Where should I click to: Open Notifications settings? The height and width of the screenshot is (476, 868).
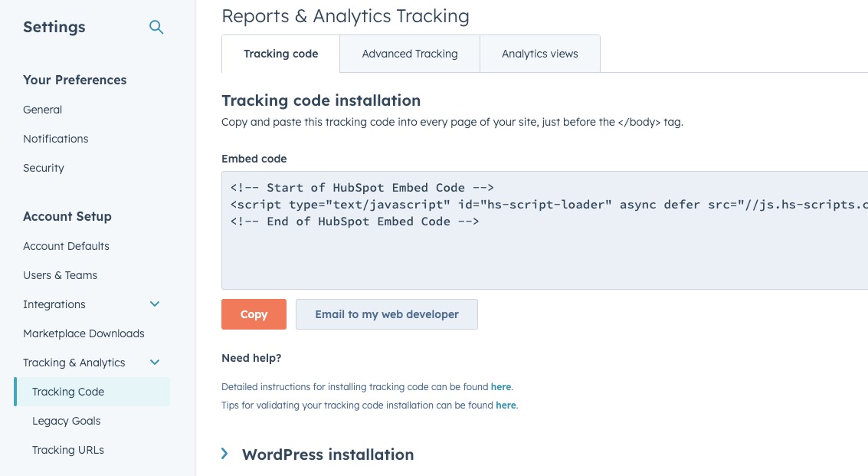coord(56,139)
